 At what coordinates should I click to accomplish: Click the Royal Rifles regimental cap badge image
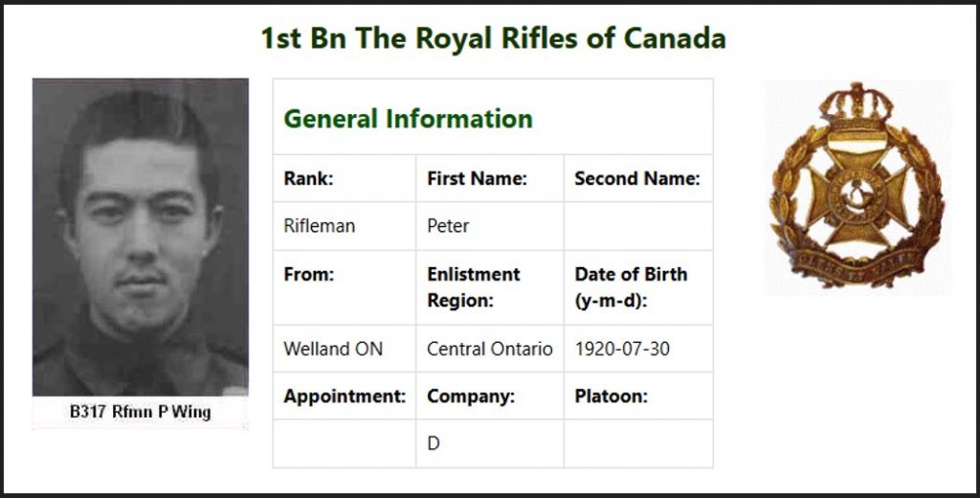[857, 186]
